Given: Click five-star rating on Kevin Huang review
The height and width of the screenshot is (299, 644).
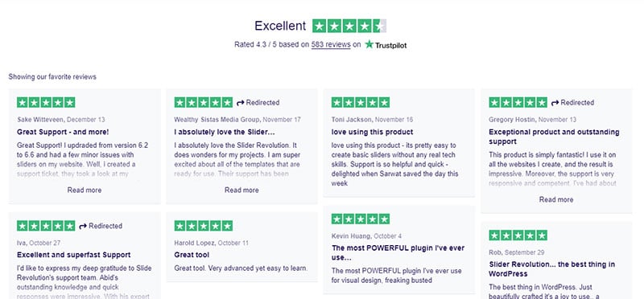Looking at the screenshot, I should [x=361, y=219].
